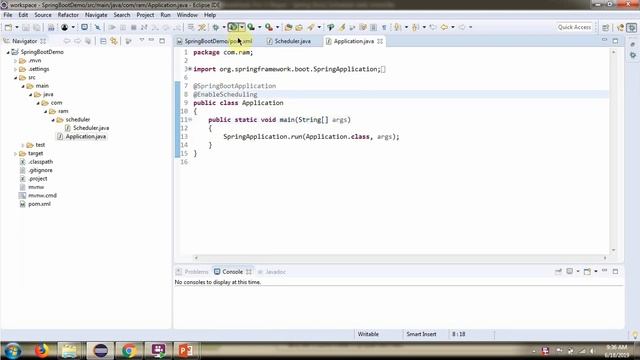640x360 pixels.
Task: Click the Smart Insert status bar entry
Action: [x=421, y=334]
